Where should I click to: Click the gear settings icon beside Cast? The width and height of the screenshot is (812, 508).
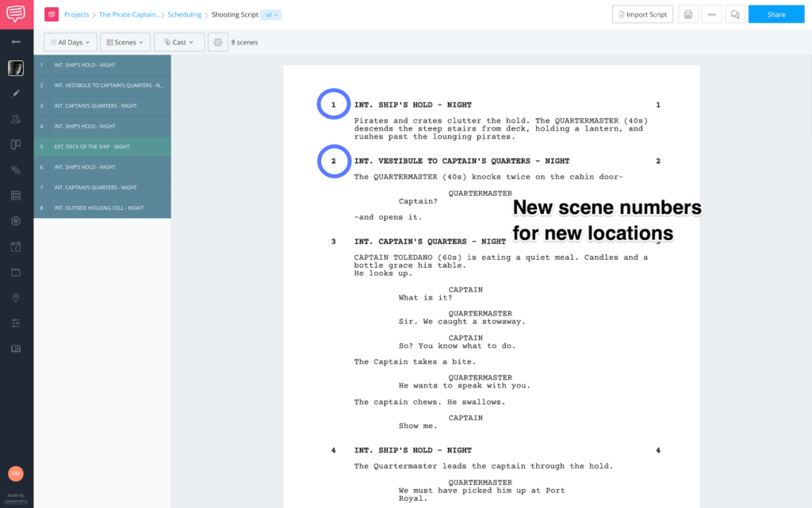point(218,42)
